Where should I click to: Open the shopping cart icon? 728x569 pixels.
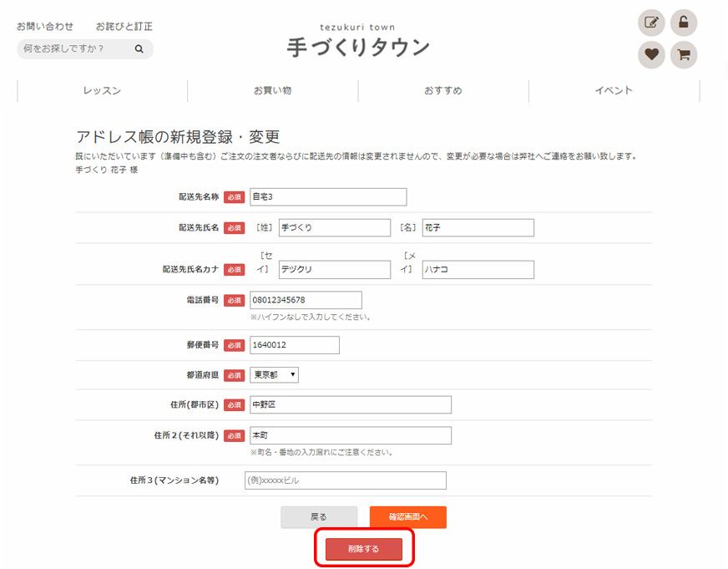tap(684, 55)
